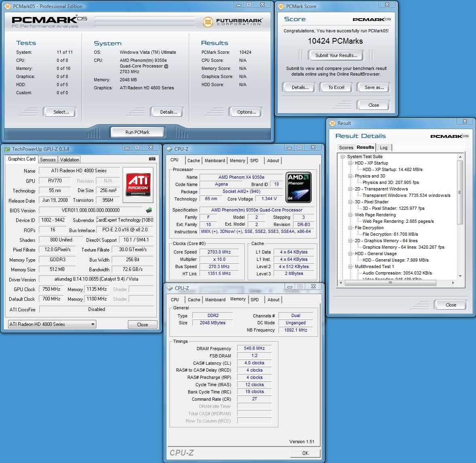The image size is (476, 463).
Task: Collapse the 2D - Transparent Windows node
Action: 351,189
